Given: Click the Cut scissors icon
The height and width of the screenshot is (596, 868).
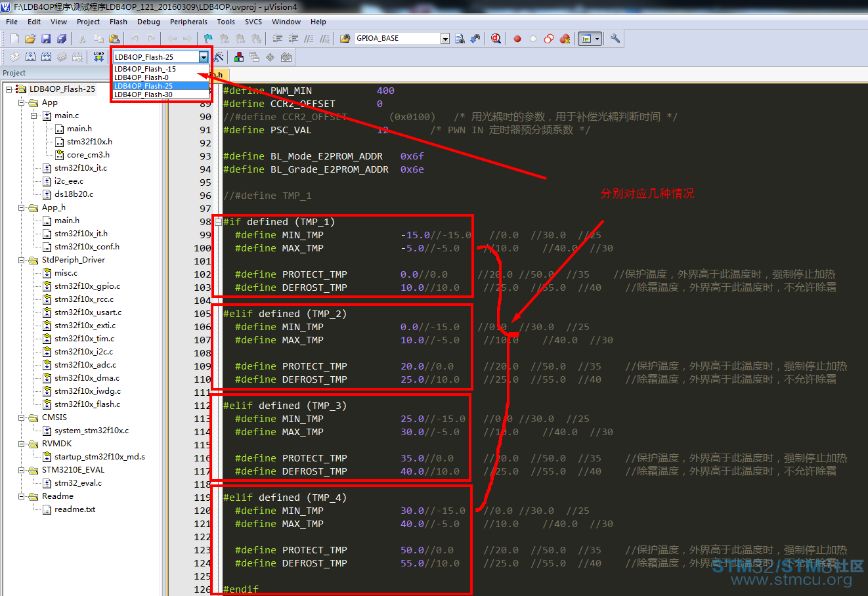Looking at the screenshot, I should tap(83, 39).
